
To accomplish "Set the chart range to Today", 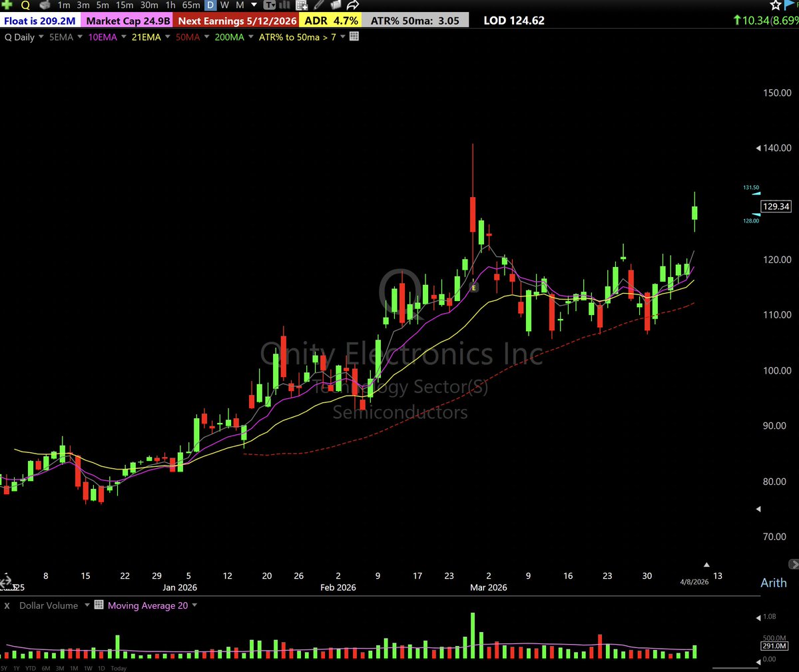I will (119, 668).
